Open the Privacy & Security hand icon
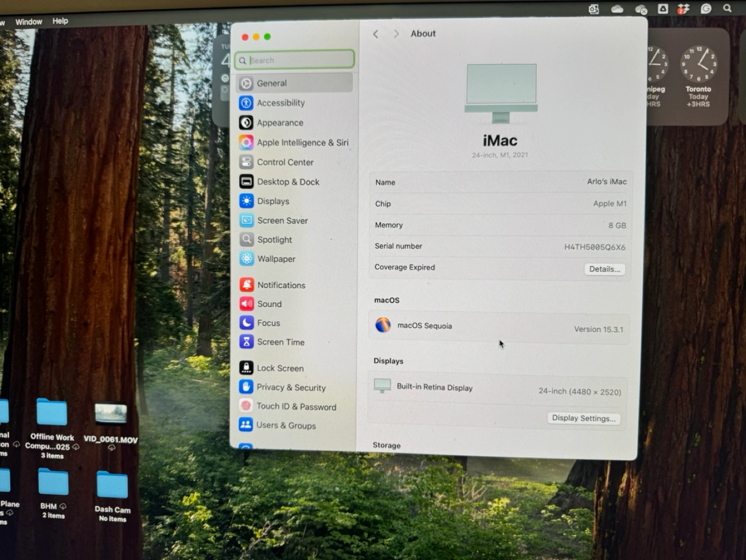The width and height of the screenshot is (746, 560). (246, 387)
